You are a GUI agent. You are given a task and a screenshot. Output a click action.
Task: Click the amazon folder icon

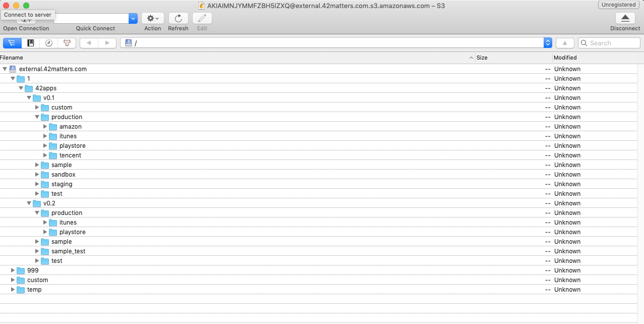53,127
